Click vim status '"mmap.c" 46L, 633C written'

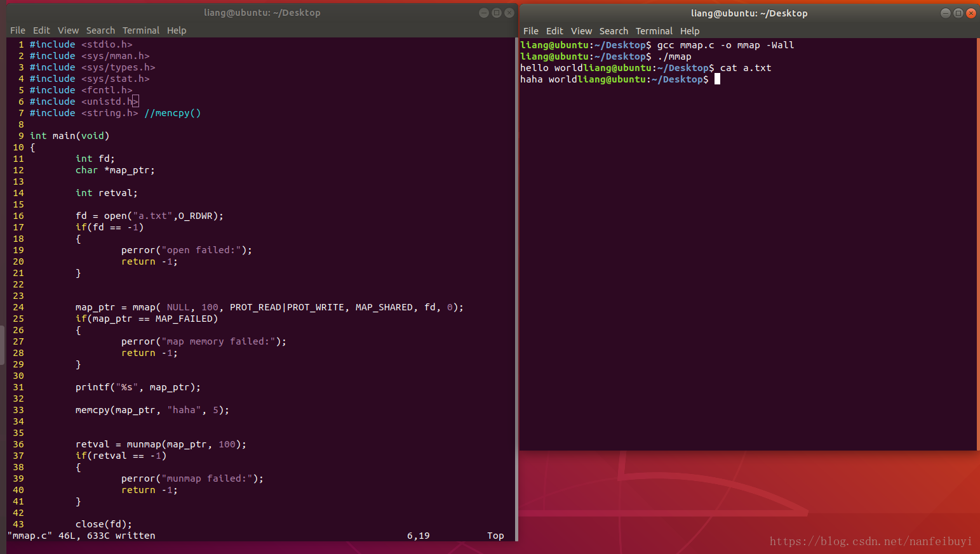pyautogui.click(x=81, y=536)
